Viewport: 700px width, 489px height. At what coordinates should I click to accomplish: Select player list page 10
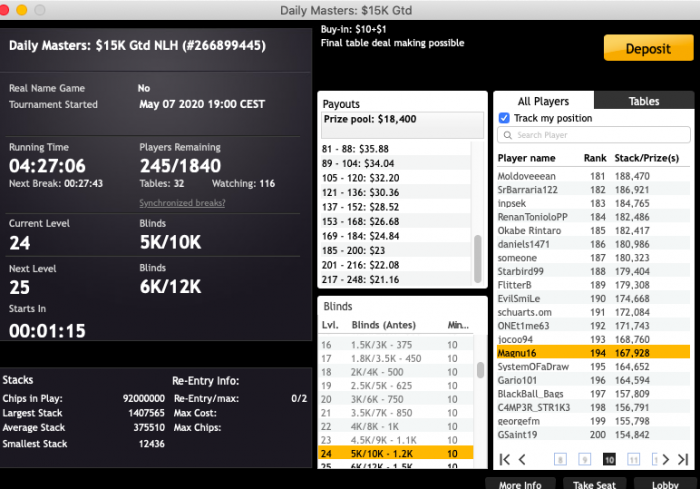click(609, 460)
